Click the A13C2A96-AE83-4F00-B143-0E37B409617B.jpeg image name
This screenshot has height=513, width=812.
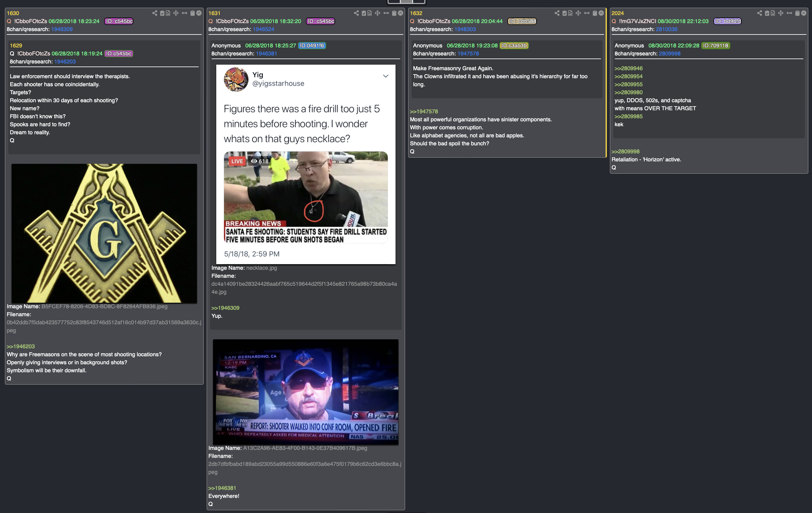(305, 448)
